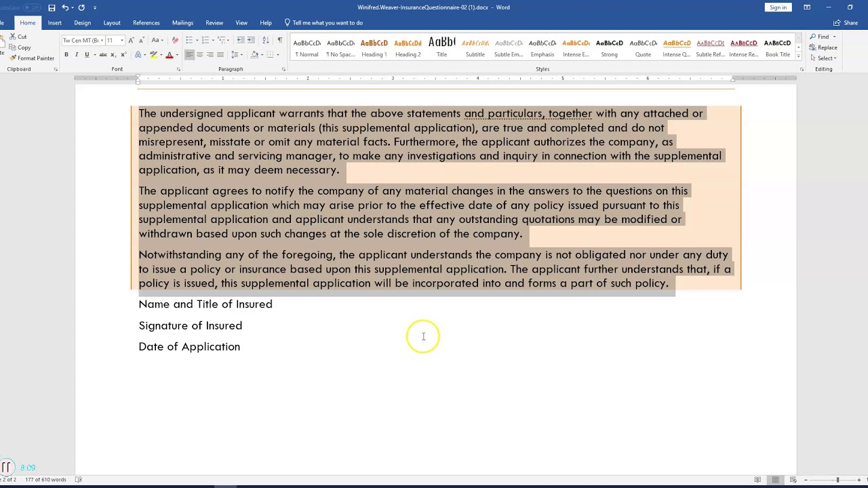Save the document from Quick Access Toolbar
This screenshot has height=488, width=868.
click(52, 7)
